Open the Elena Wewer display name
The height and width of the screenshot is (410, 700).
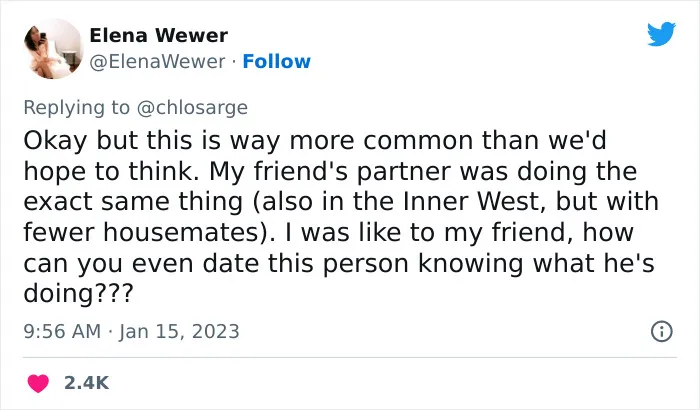(x=158, y=35)
